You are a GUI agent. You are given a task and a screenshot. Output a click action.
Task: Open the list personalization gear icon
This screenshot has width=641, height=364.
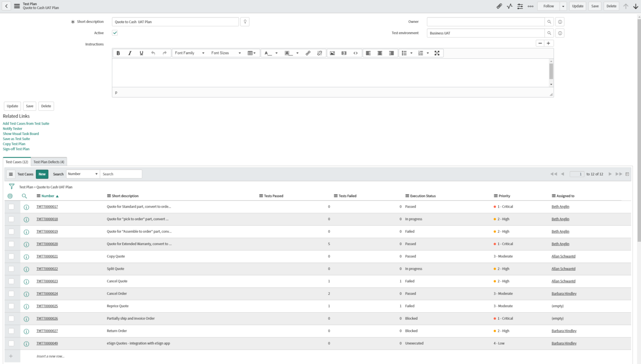pyautogui.click(x=10, y=196)
